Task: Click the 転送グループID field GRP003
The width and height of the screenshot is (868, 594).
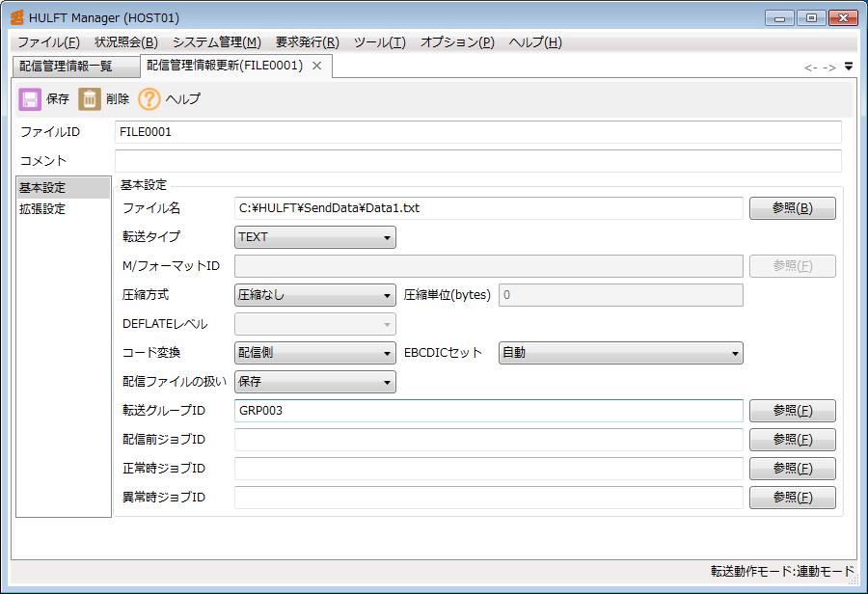Action: coord(488,411)
